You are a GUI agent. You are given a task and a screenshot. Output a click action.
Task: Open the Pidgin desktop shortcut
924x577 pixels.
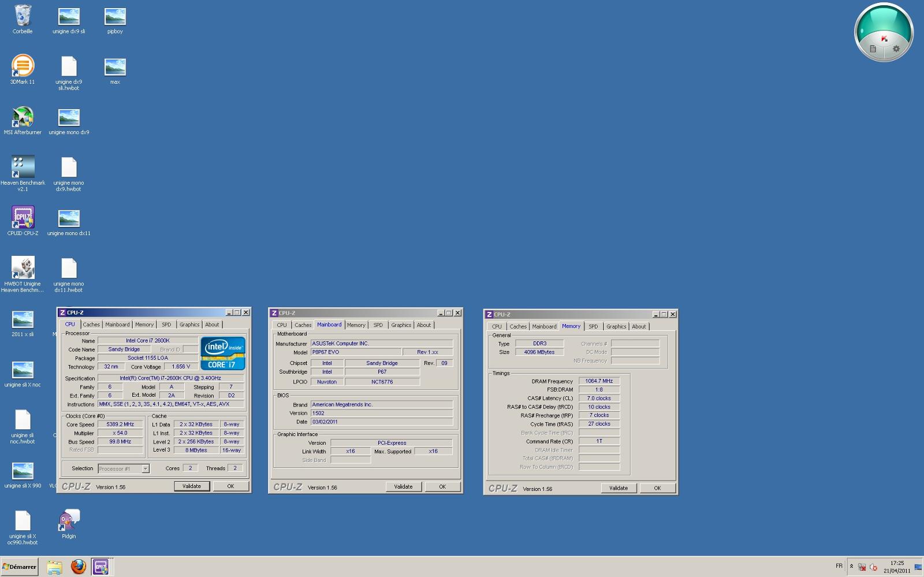click(x=69, y=523)
